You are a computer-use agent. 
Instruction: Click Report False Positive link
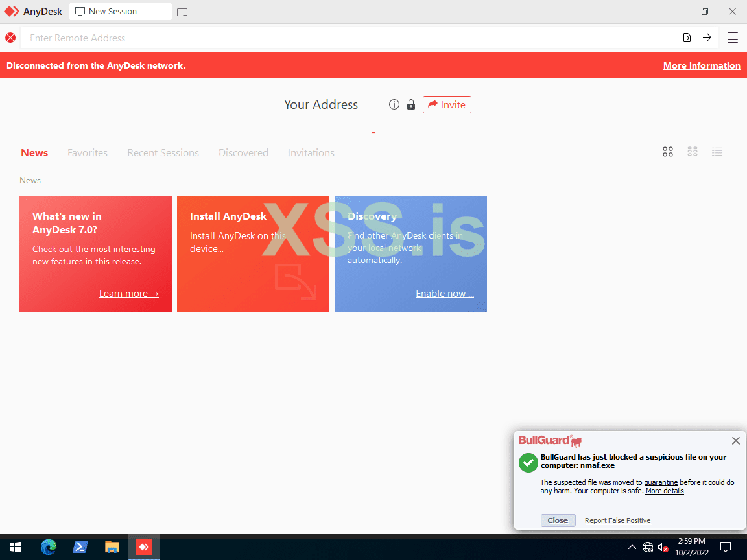(617, 520)
